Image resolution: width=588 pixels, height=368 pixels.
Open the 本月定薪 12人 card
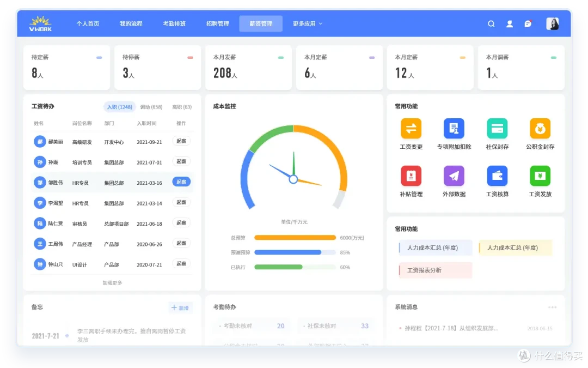click(x=430, y=68)
